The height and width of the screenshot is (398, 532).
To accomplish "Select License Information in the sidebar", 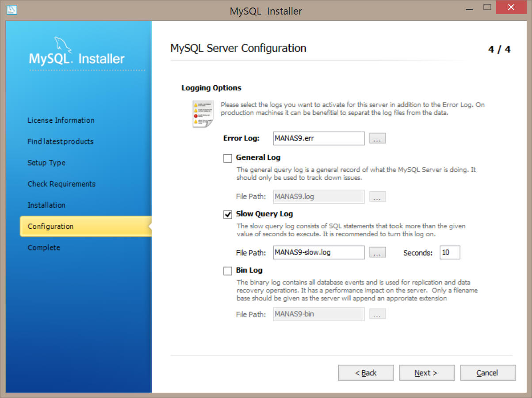I will (61, 120).
